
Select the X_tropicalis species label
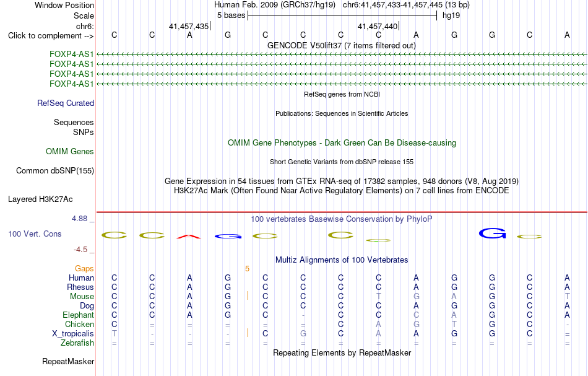tap(73, 334)
